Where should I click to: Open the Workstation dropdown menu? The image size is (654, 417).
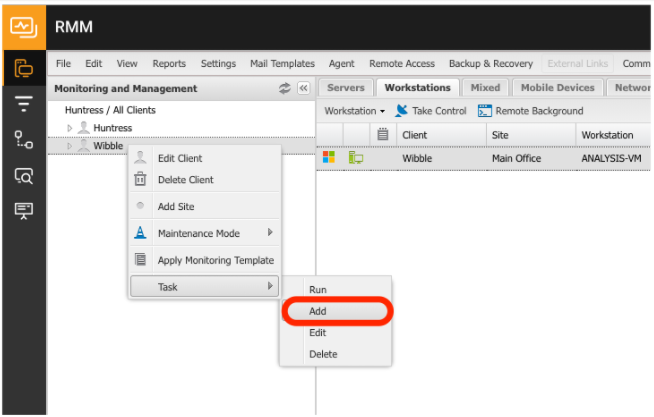pos(355,111)
